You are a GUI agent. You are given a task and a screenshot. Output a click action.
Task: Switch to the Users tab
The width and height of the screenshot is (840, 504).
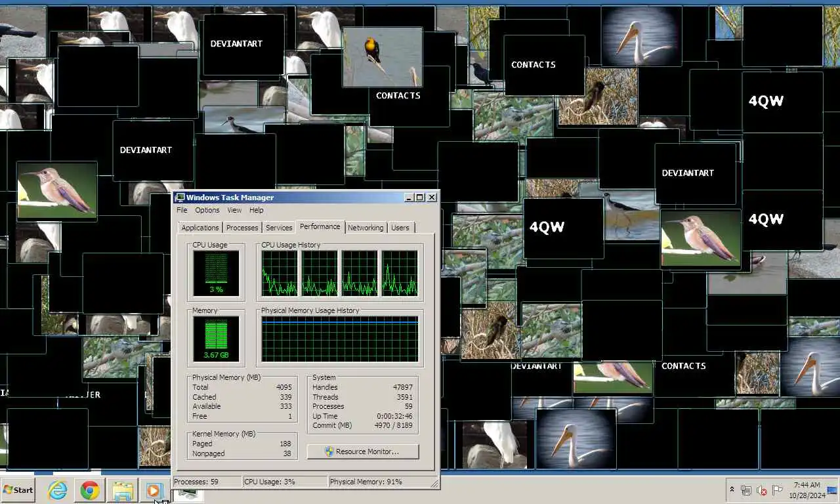[x=400, y=228]
